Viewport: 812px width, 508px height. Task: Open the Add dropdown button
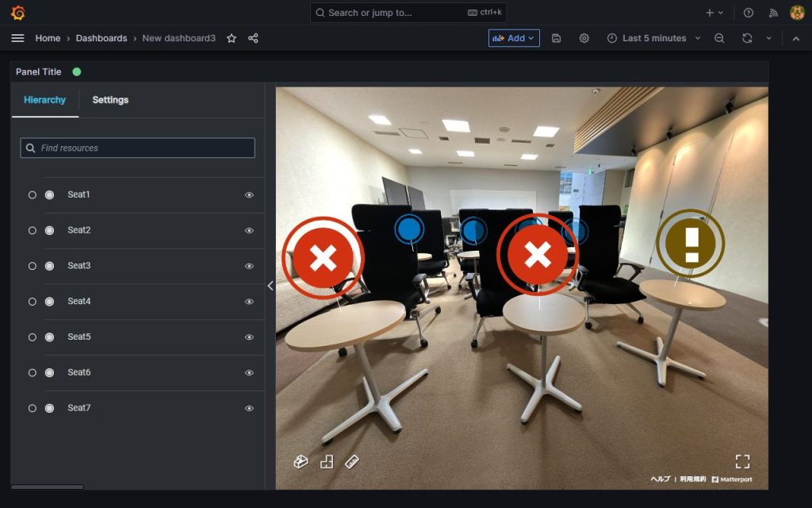[x=514, y=38]
